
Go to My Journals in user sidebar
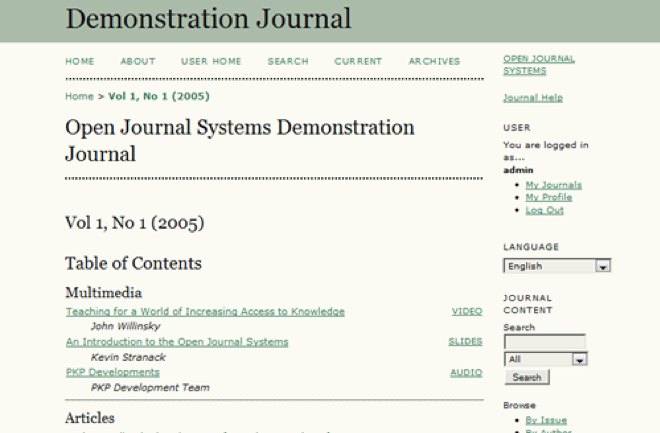tap(553, 185)
